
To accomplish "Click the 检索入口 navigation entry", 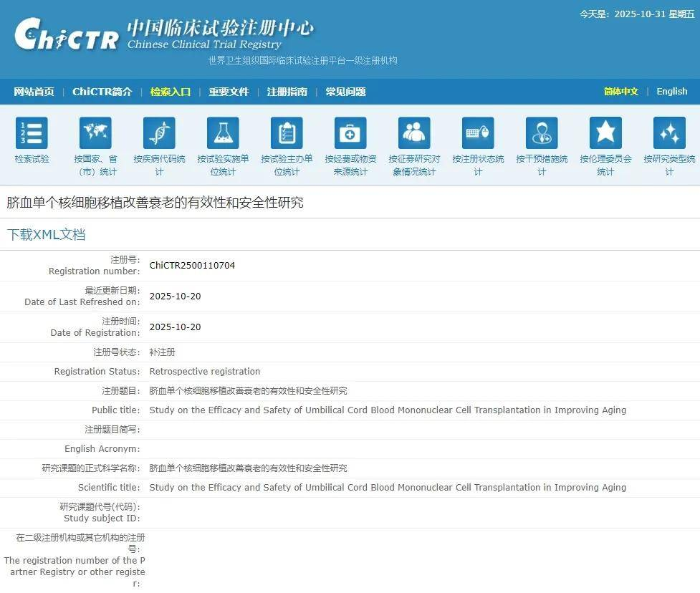I will (170, 92).
